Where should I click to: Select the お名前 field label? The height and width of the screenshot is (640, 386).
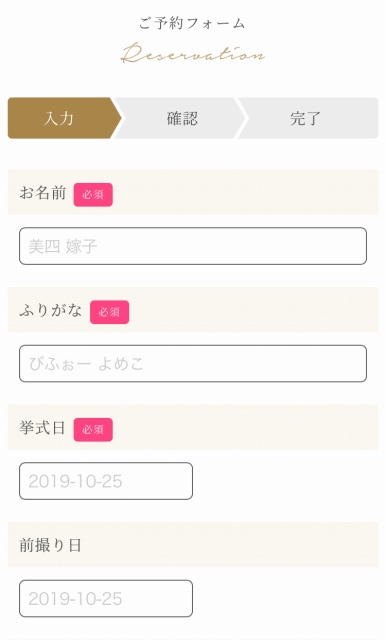click(43, 193)
